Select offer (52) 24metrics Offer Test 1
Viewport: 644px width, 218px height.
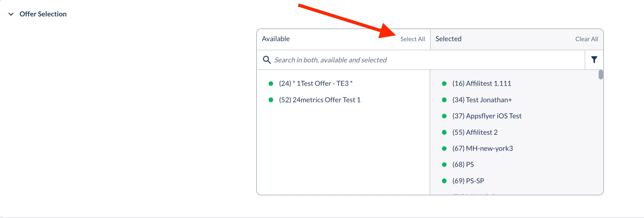pyautogui.click(x=320, y=100)
